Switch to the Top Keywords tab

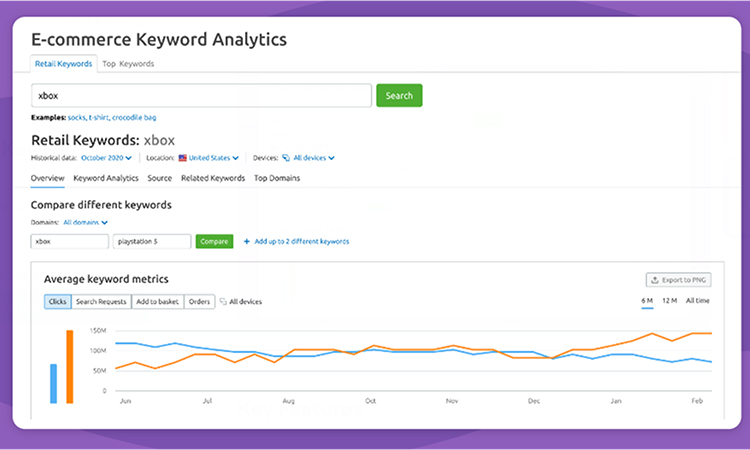(128, 64)
